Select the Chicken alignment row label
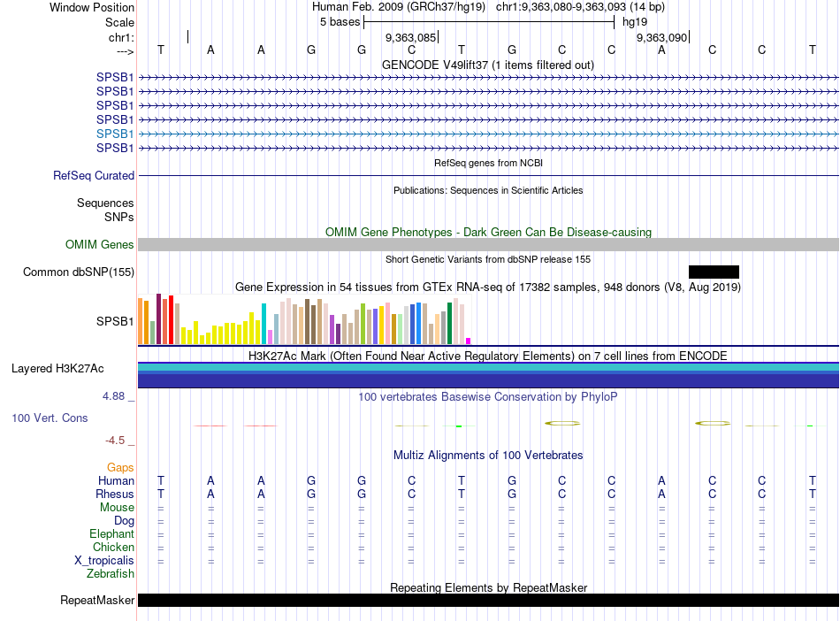The height and width of the screenshot is (621, 840). (x=113, y=547)
